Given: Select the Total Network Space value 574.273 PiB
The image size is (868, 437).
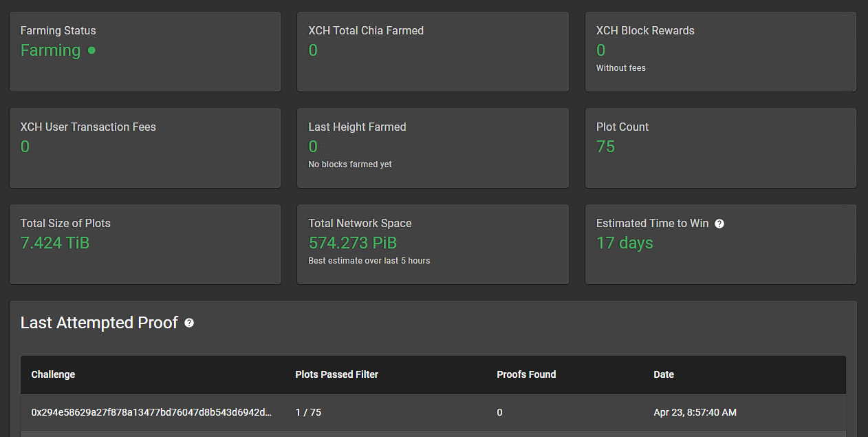Looking at the screenshot, I should pos(352,243).
